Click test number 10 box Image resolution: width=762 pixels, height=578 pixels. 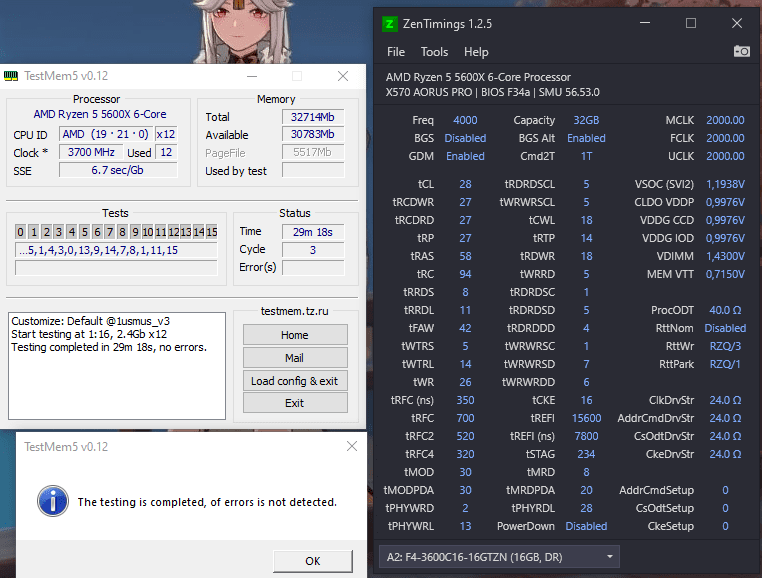pos(148,232)
